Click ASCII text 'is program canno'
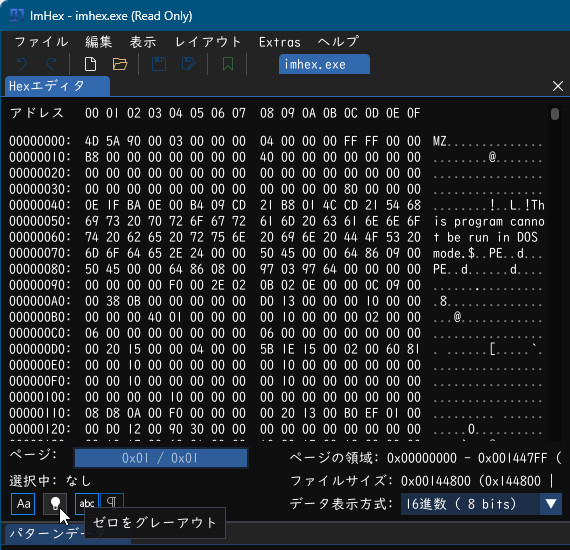 (x=489, y=221)
